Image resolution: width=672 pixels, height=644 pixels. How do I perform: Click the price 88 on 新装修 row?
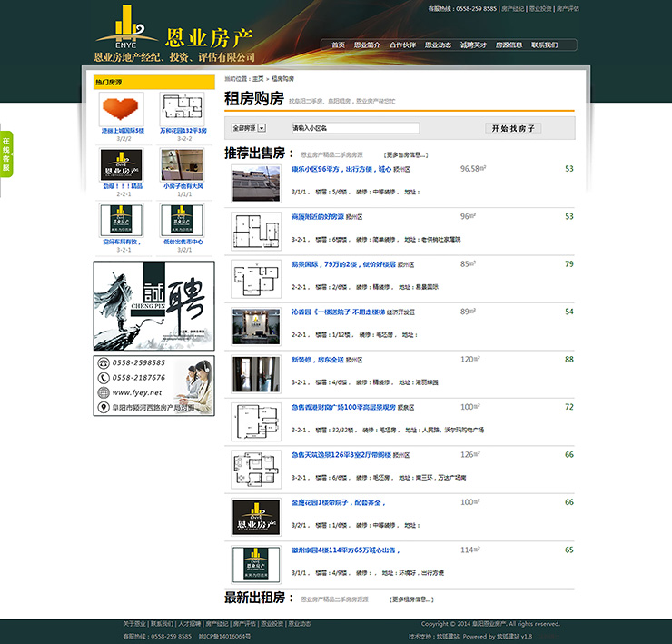point(569,360)
